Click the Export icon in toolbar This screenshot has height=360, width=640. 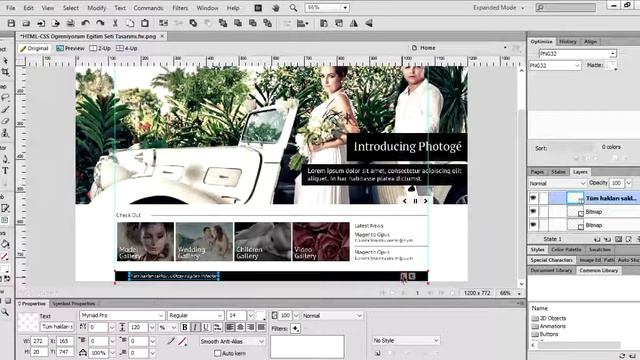point(56,23)
